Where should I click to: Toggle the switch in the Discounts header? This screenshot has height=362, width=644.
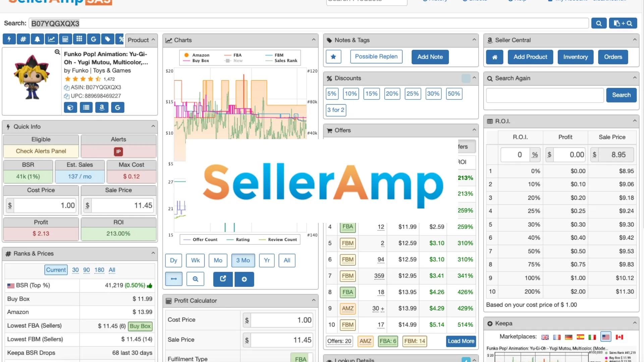tap(466, 78)
